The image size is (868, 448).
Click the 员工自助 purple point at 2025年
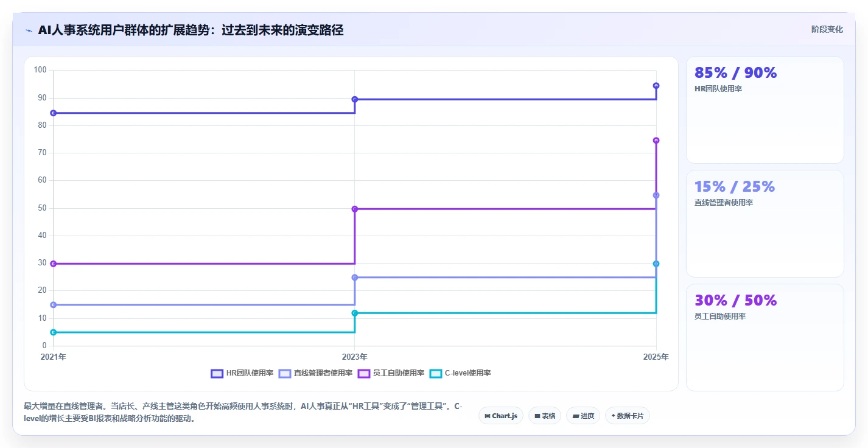656,141
